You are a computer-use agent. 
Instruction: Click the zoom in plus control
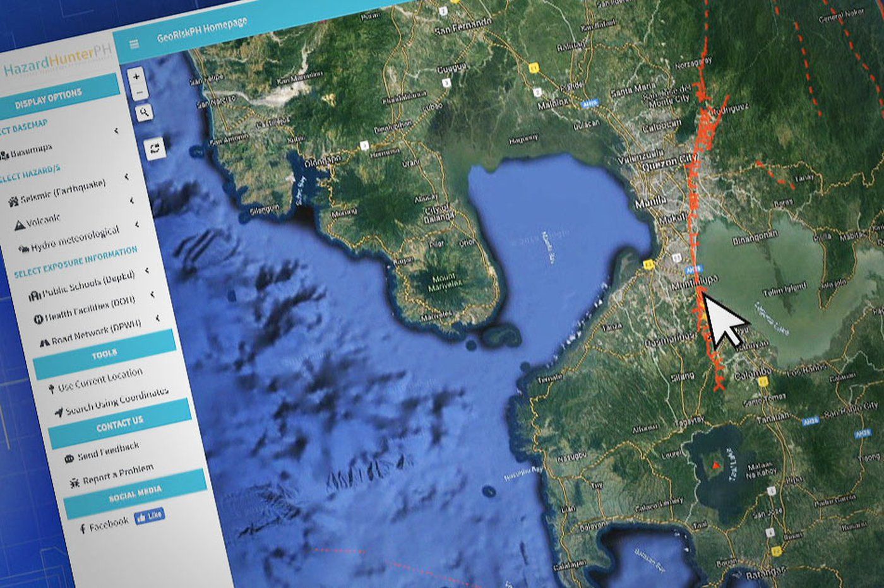[137, 75]
